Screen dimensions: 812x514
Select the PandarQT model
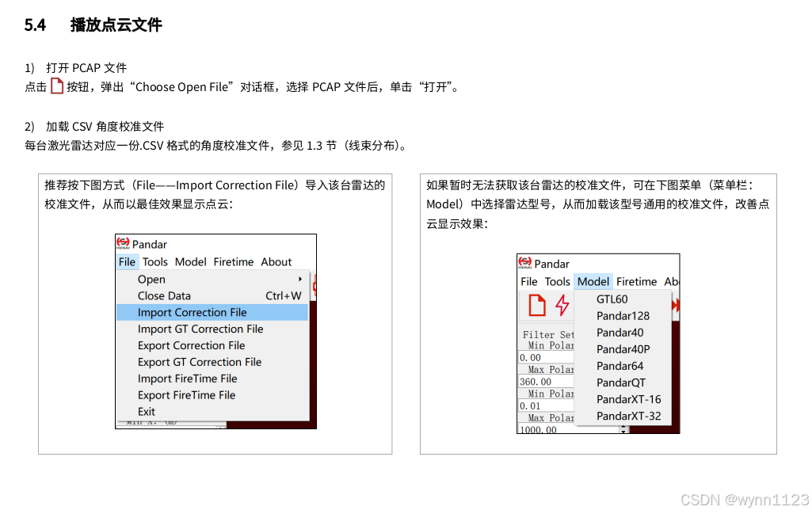tap(623, 383)
